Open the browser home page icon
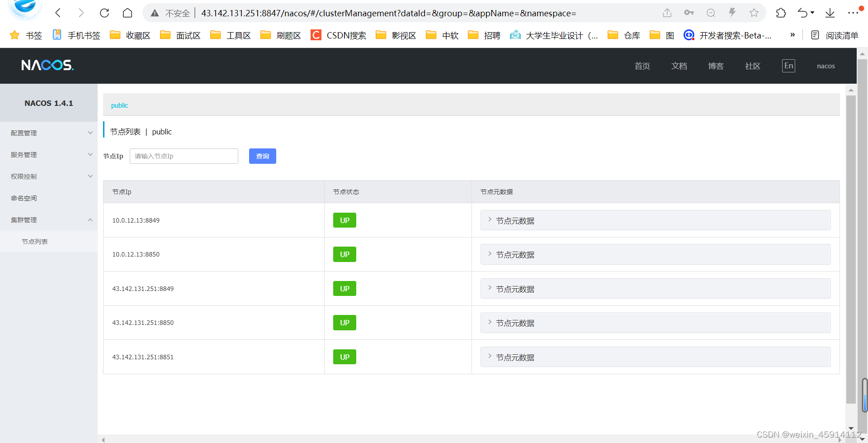The height and width of the screenshot is (443, 868). (x=127, y=13)
